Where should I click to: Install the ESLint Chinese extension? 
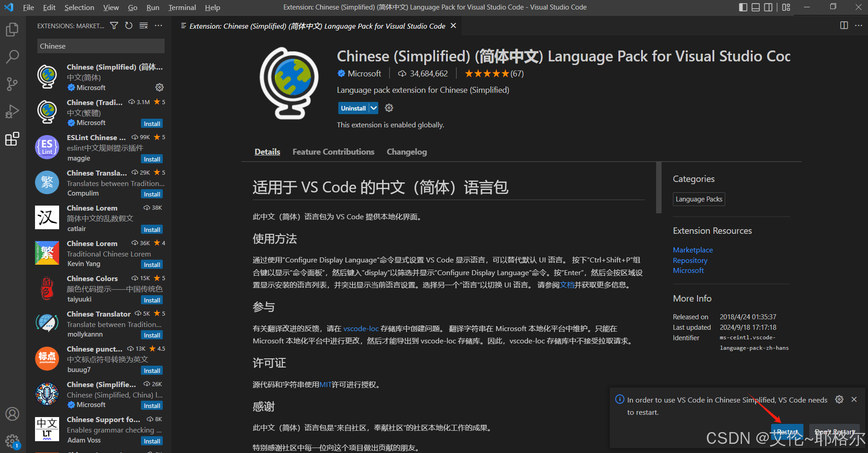pyautogui.click(x=152, y=159)
